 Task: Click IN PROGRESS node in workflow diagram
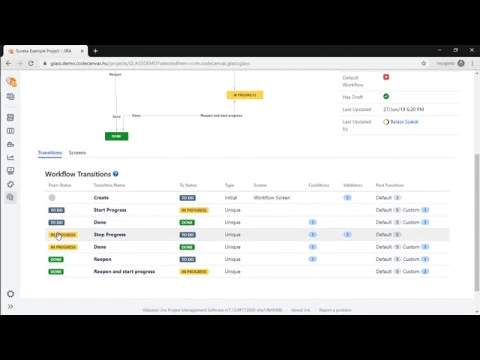245,95
